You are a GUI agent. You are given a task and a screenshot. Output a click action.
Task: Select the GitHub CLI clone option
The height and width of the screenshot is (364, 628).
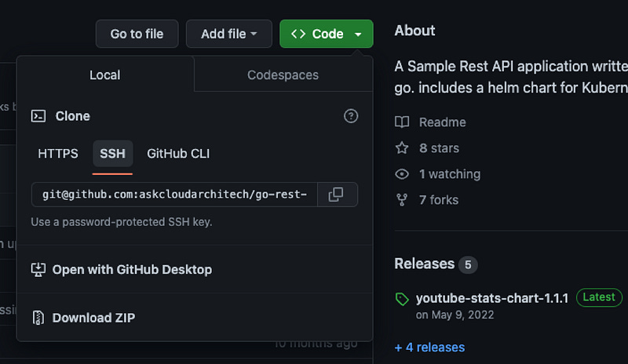[x=178, y=154]
